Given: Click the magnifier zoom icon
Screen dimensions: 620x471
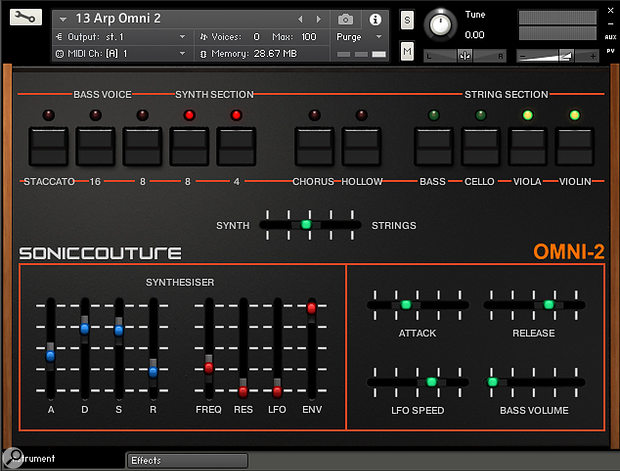Looking at the screenshot, I should point(13,458).
